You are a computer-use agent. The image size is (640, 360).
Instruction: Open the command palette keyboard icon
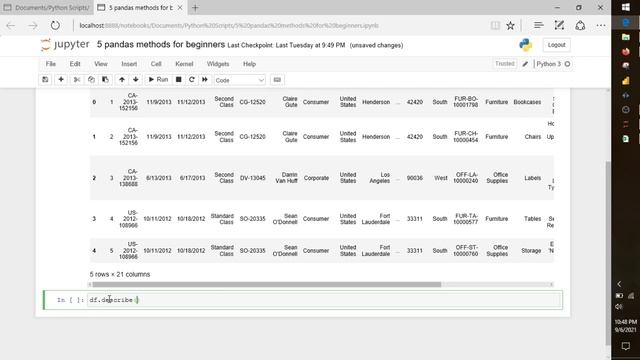(x=277, y=80)
